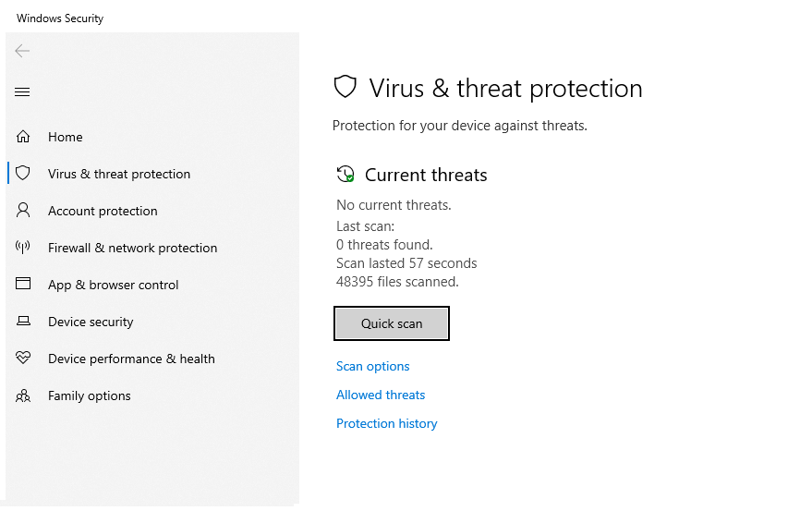Click the Device security laptop icon
This screenshot has width=812, height=511.
tap(23, 322)
